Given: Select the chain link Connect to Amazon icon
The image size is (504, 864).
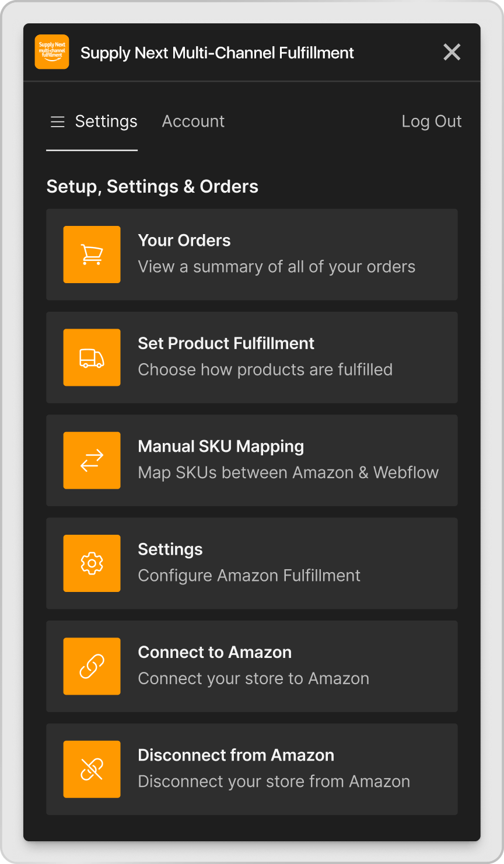Looking at the screenshot, I should (x=92, y=666).
